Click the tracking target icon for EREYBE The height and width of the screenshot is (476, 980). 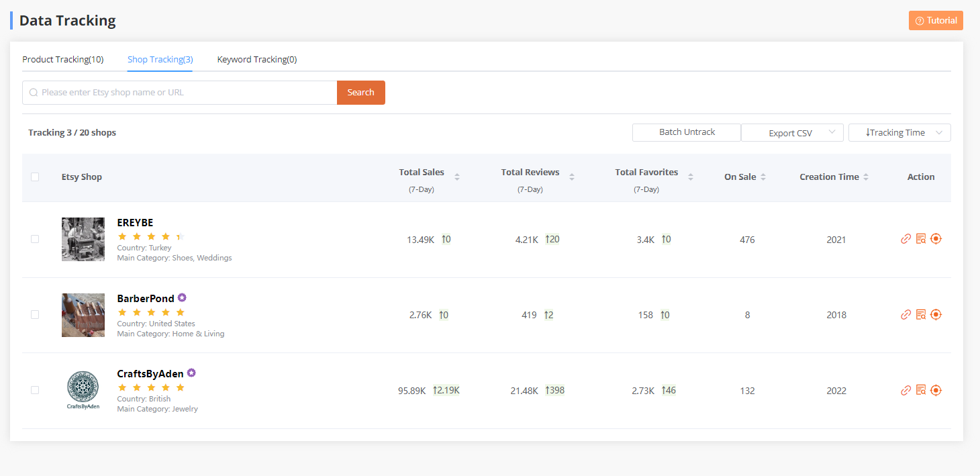point(936,238)
